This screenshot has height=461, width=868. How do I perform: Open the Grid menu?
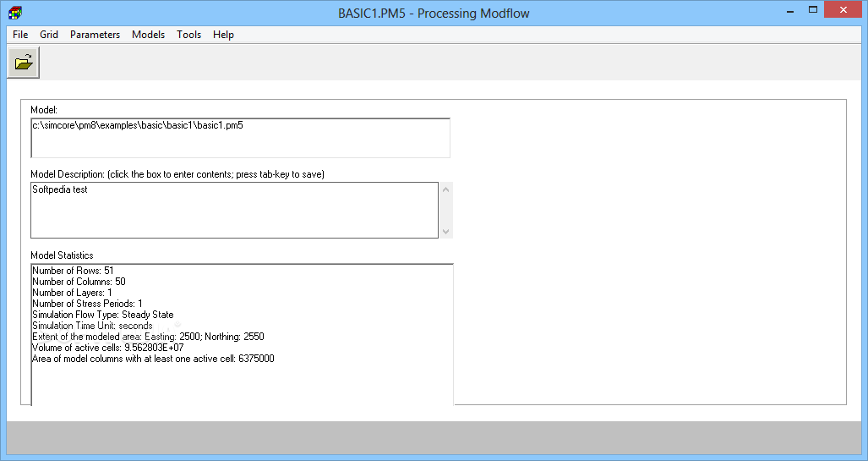49,35
